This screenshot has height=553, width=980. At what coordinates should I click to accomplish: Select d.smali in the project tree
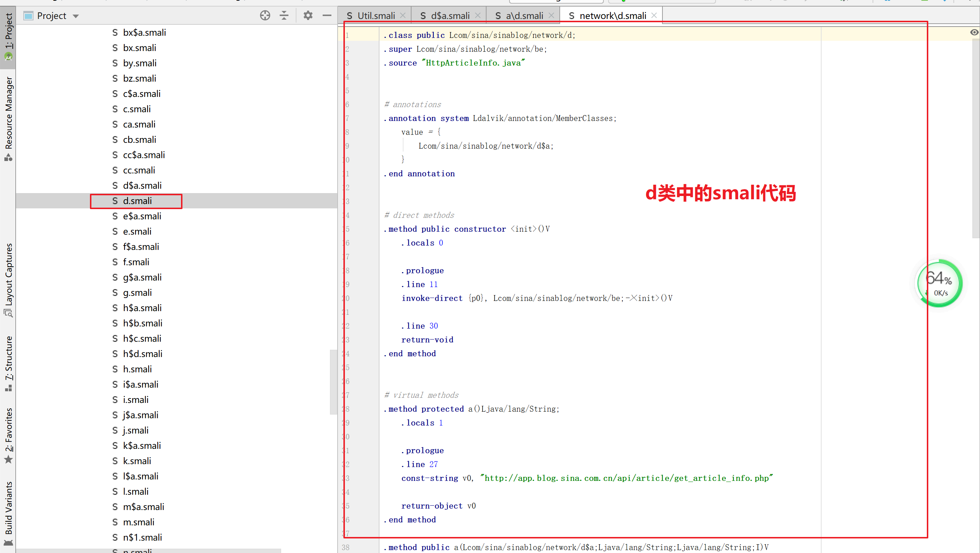137,201
